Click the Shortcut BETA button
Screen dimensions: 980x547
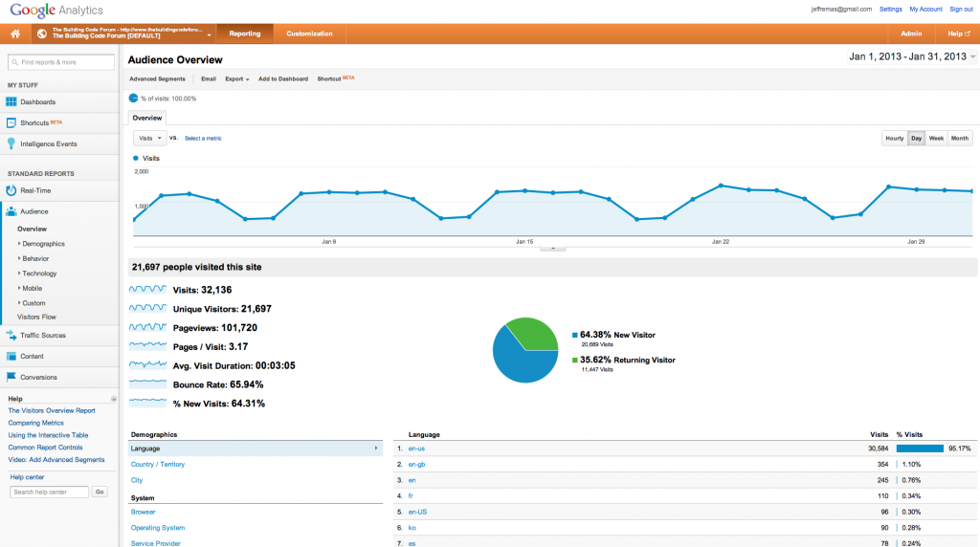click(336, 78)
